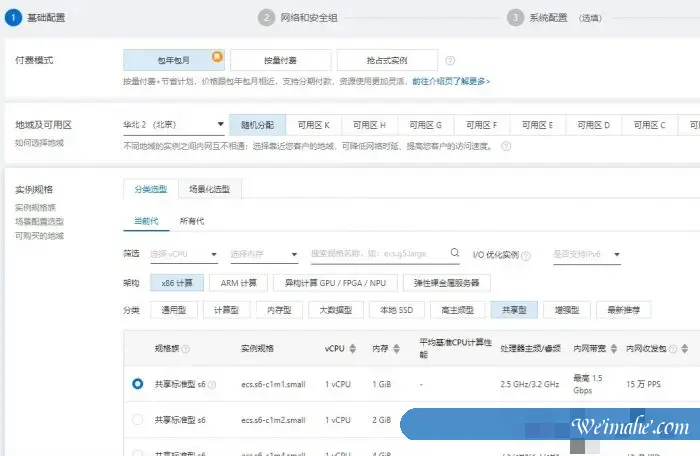Image resolution: width=700 pixels, height=456 pixels.
Task: Select 随机分配 availability zone
Action: tap(258, 125)
